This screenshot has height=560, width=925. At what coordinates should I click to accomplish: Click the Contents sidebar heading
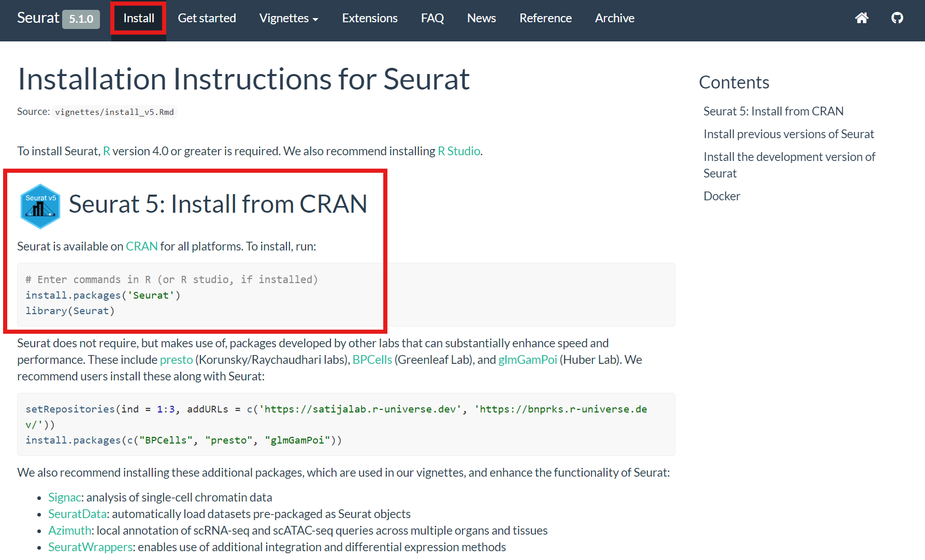click(x=734, y=82)
